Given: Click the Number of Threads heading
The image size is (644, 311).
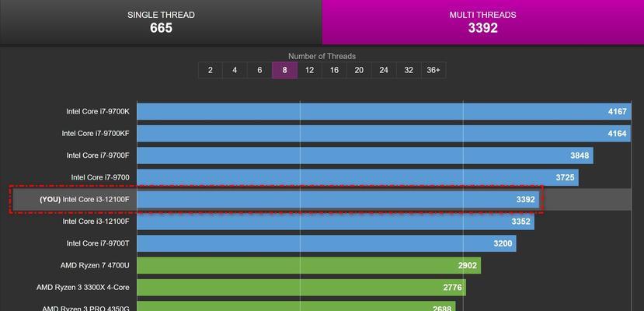Looking at the screenshot, I should pos(322,56).
